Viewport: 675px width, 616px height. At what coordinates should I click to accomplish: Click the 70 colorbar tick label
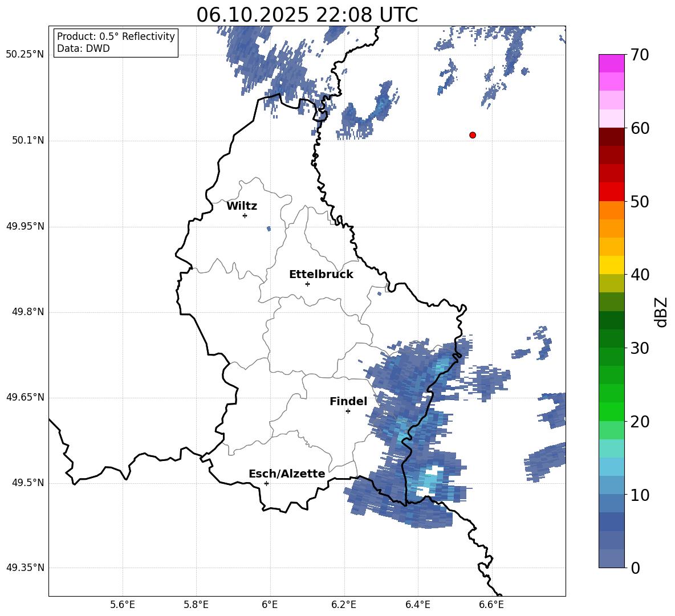pyautogui.click(x=640, y=55)
